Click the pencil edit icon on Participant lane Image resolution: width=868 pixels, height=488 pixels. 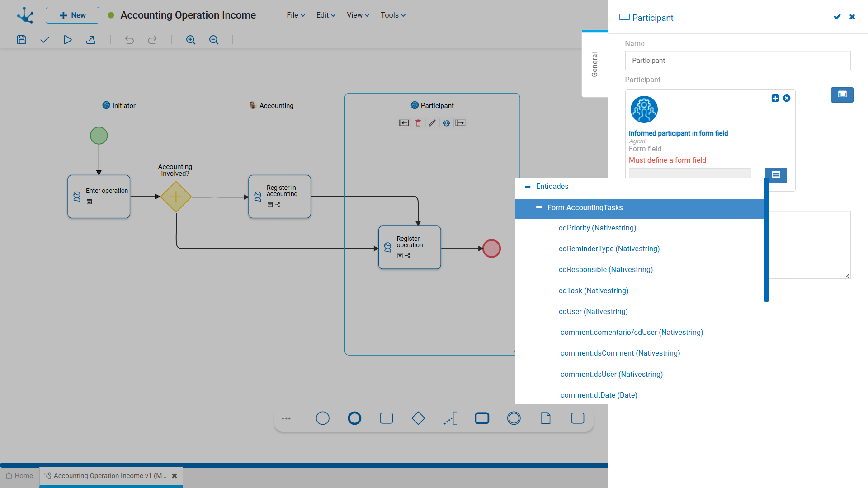(432, 123)
